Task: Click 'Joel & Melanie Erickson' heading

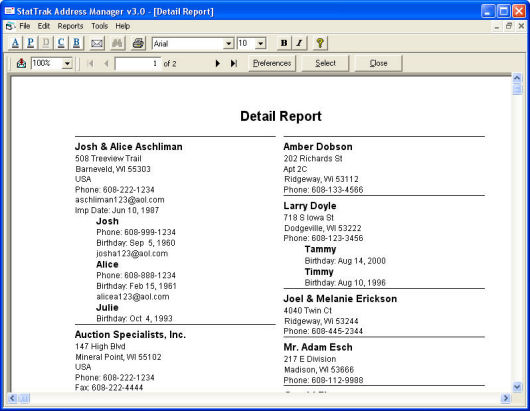Action: (x=340, y=299)
